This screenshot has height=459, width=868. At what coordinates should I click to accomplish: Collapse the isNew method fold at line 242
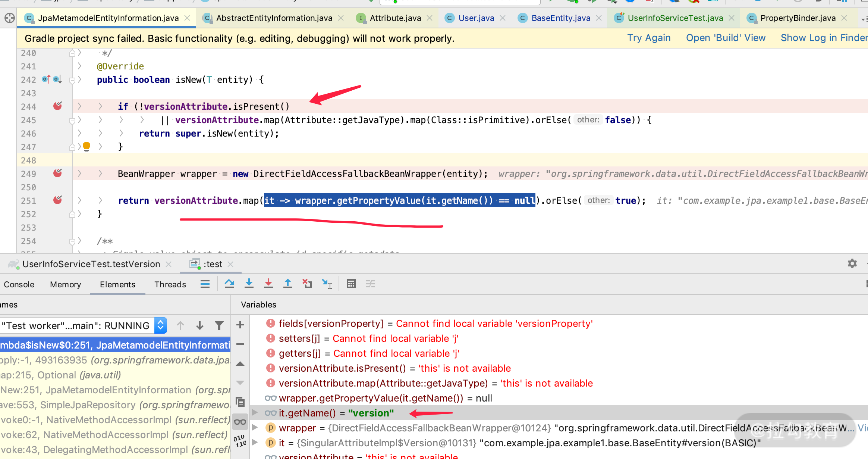point(72,80)
